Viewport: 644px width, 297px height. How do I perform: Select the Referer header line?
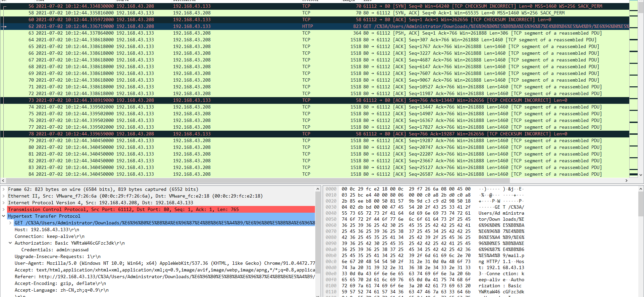coord(165,277)
